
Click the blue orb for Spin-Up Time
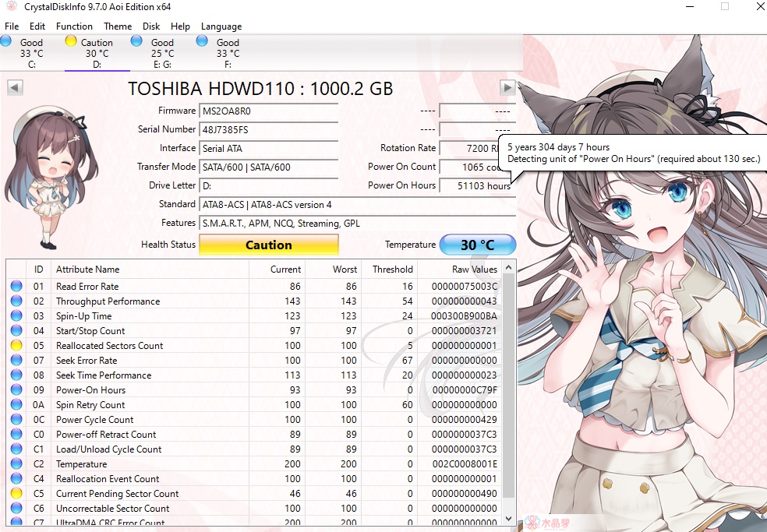coord(16,316)
